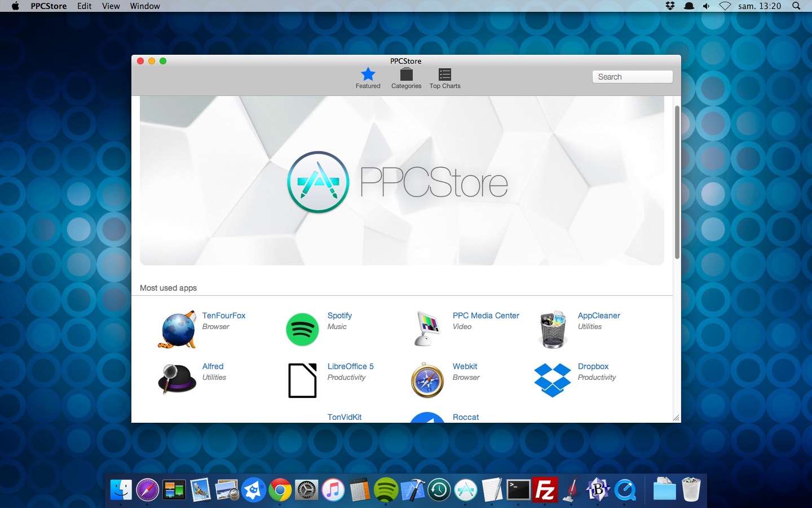Open BBEdit from the dock
This screenshot has width=812, height=508.
point(598,489)
